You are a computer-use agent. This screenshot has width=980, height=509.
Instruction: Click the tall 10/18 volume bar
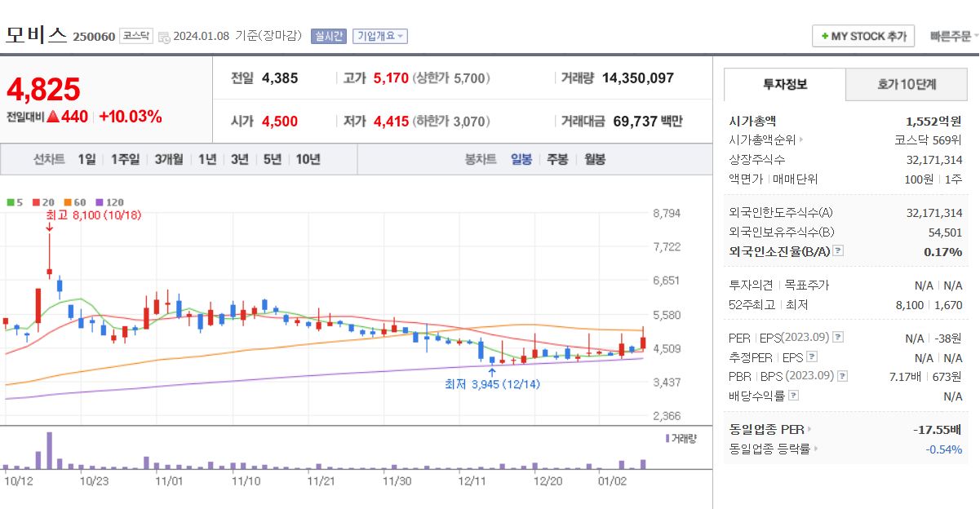49,450
